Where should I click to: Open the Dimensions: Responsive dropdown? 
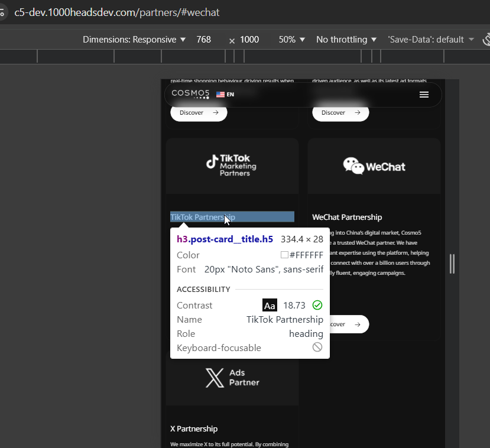tap(134, 40)
